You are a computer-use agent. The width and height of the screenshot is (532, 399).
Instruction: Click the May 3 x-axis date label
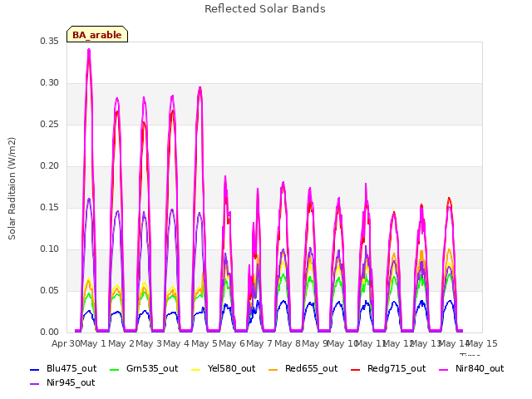click(x=149, y=343)
